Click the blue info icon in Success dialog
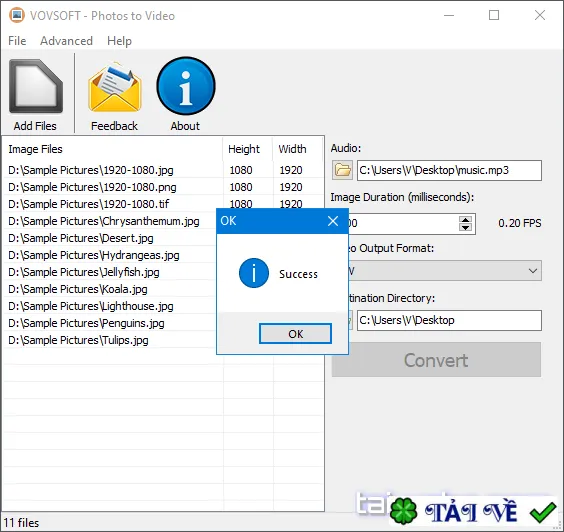This screenshot has width=564, height=532. [x=254, y=273]
